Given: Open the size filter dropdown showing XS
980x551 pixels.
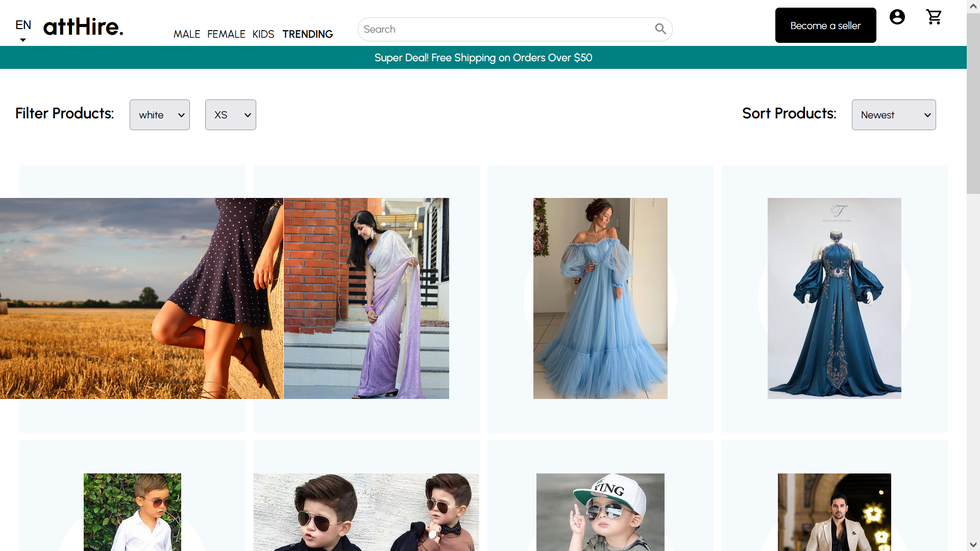Looking at the screenshot, I should pyautogui.click(x=230, y=114).
